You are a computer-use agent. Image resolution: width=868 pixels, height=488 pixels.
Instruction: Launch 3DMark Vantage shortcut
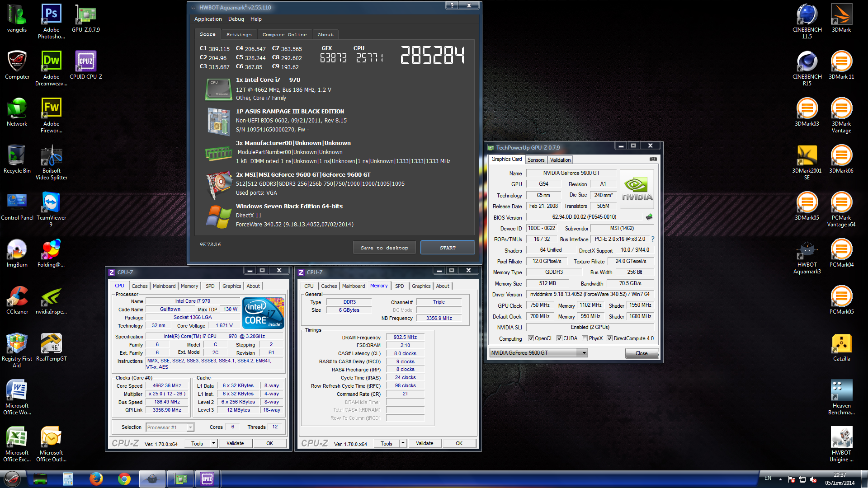(842, 115)
